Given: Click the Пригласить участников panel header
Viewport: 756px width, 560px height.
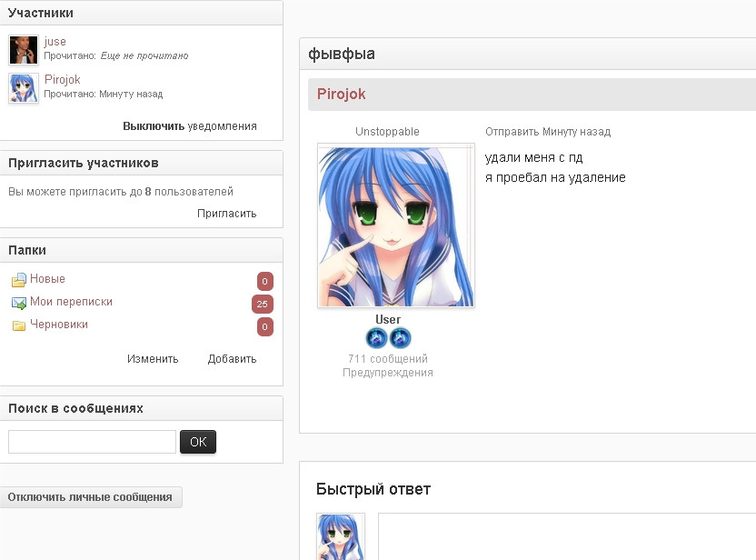Looking at the screenshot, I should (141, 163).
